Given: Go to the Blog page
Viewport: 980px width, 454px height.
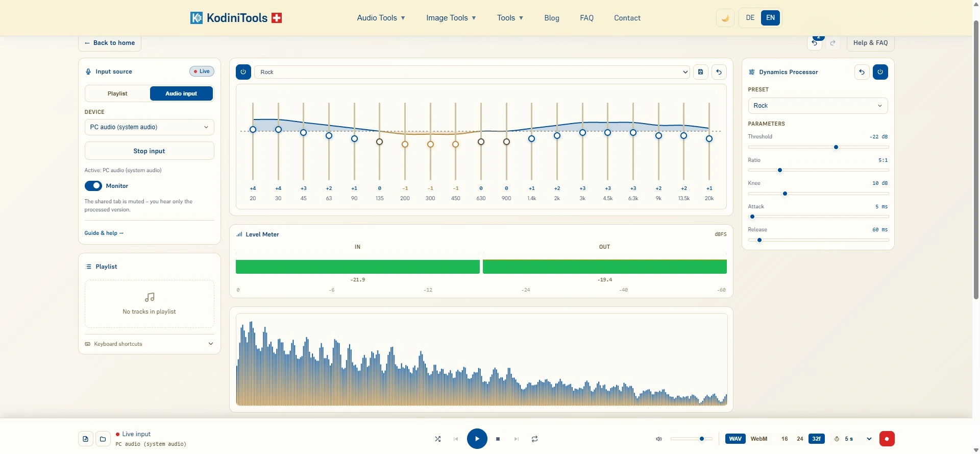Looking at the screenshot, I should click(x=552, y=18).
